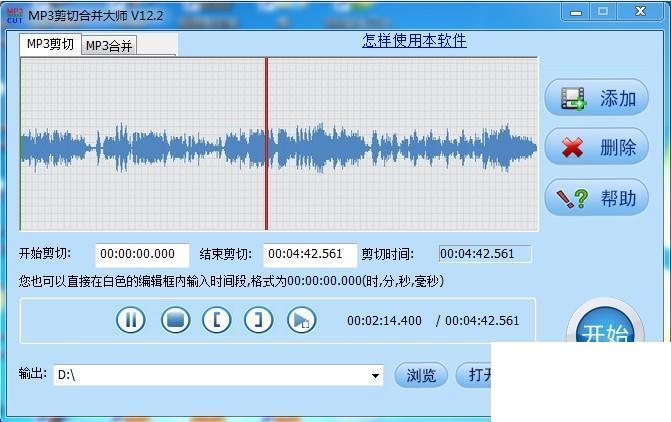671x422 pixels.
Task: Minimize the MP3剪切合并大师 window
Action: (x=576, y=12)
